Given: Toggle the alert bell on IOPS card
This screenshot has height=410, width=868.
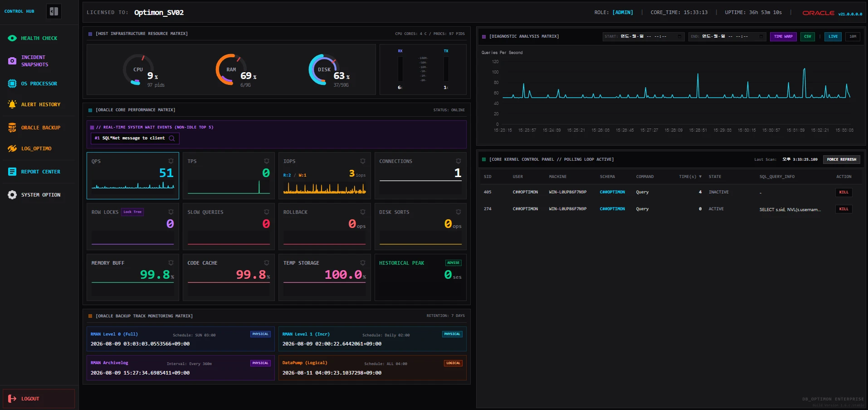Looking at the screenshot, I should (363, 161).
